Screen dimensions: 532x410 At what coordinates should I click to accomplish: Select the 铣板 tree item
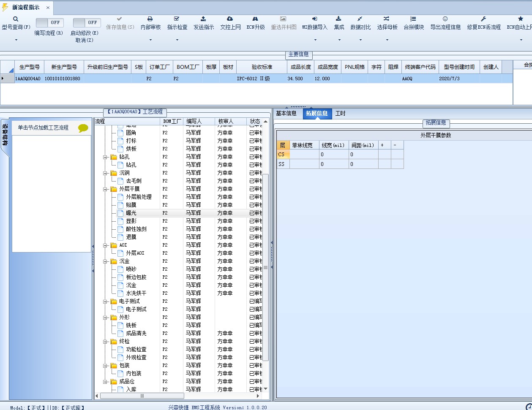coord(131,326)
